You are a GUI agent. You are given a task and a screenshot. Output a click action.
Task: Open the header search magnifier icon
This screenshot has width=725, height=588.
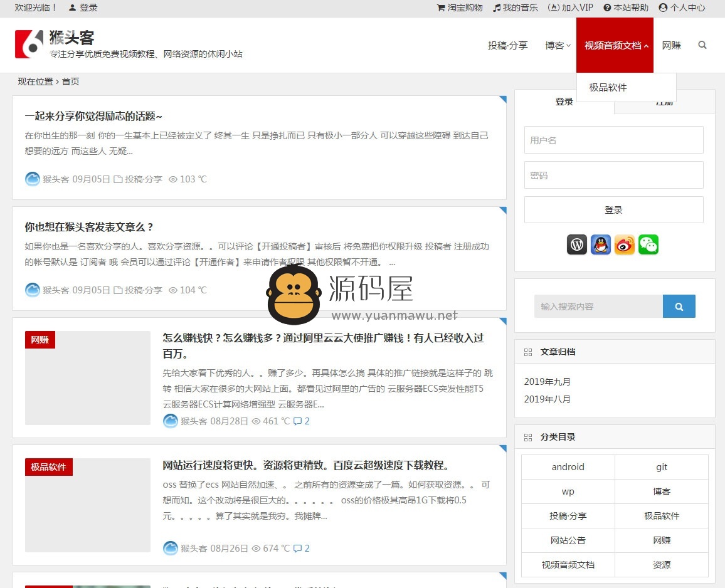tap(702, 45)
